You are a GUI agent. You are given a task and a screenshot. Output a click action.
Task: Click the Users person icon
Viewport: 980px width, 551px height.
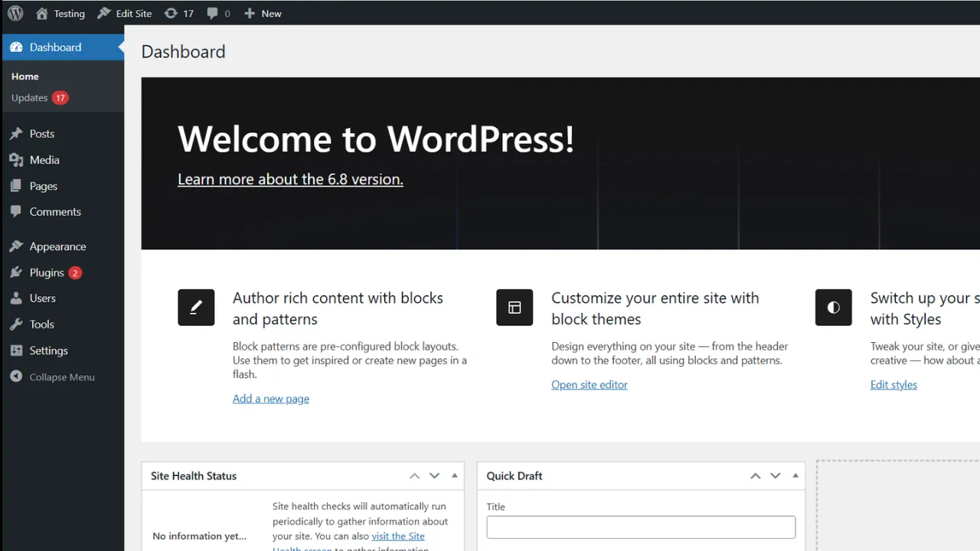pyautogui.click(x=16, y=298)
